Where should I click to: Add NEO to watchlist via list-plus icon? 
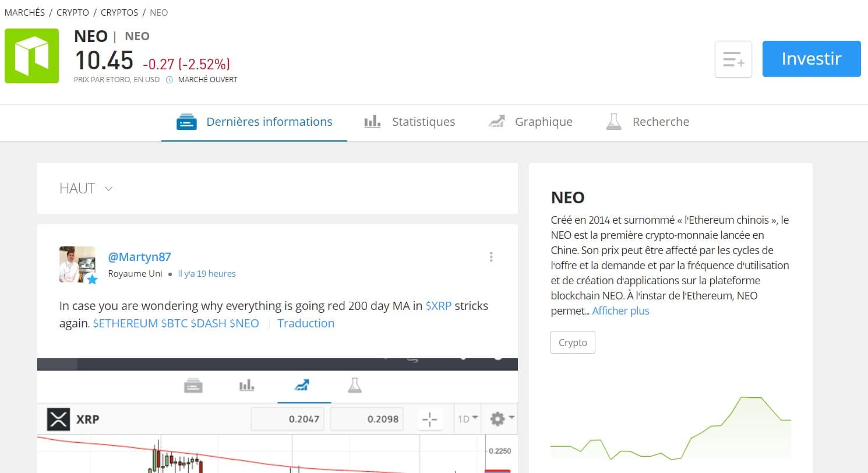click(x=733, y=59)
